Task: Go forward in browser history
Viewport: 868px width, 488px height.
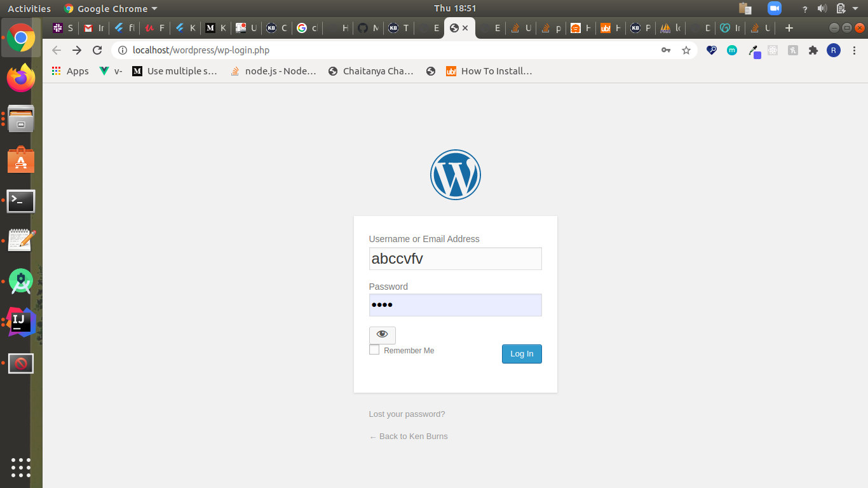Action: coord(77,50)
